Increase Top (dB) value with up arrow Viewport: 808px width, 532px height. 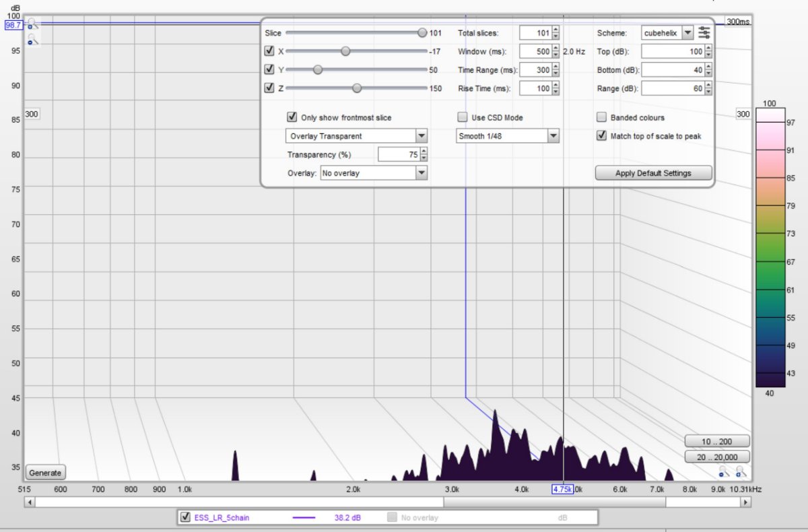(708, 48)
